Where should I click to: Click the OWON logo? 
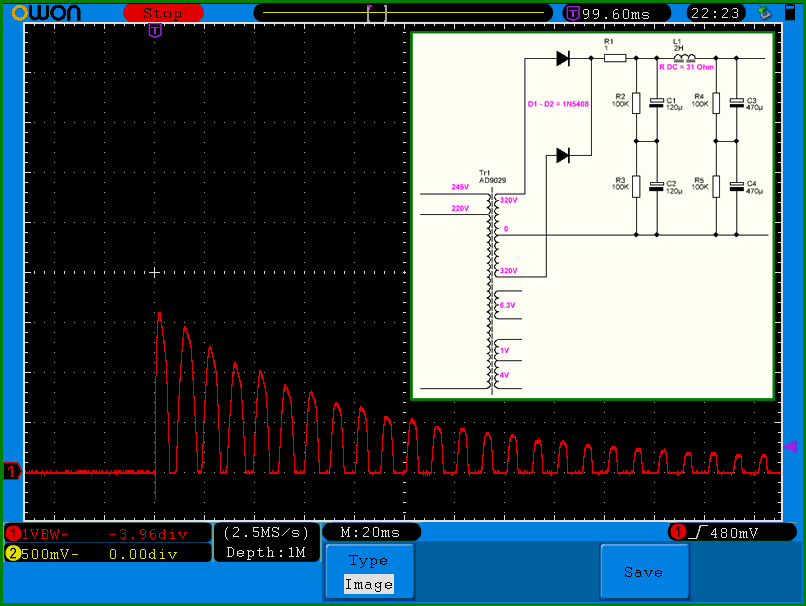coord(46,13)
